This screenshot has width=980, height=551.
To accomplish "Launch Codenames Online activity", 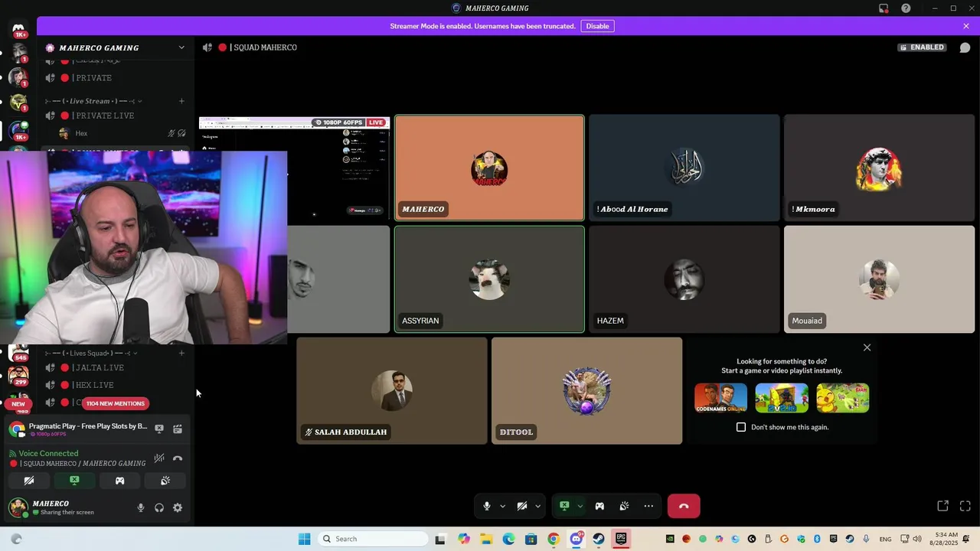I will [x=720, y=398].
